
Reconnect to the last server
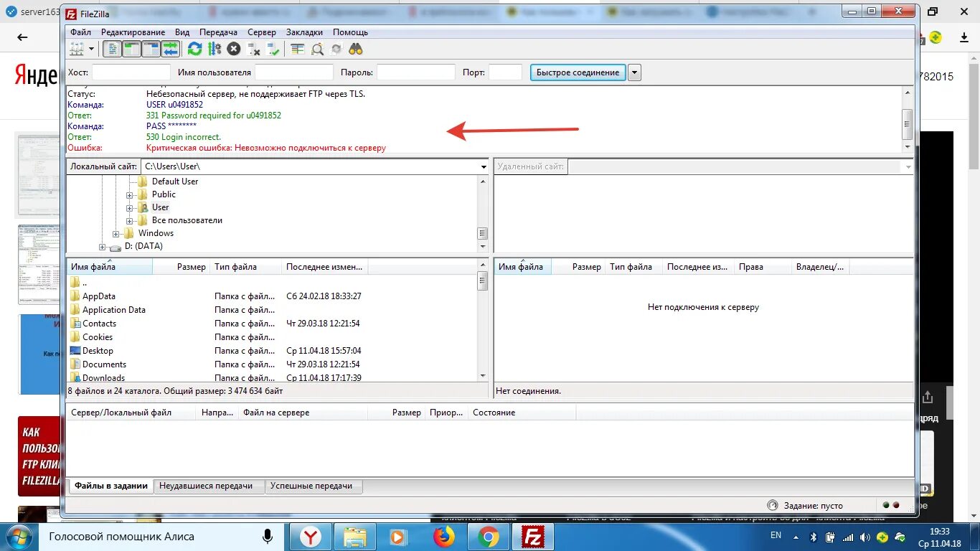(273, 49)
